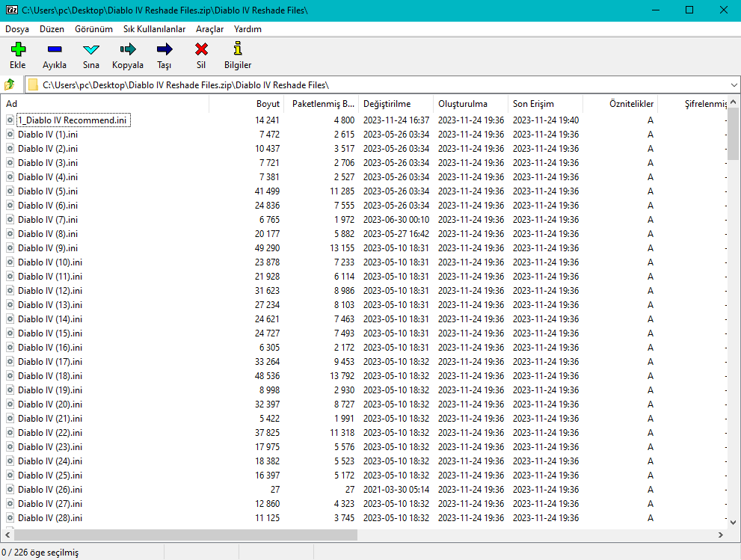Click modified date 2023-06-30 00:10
The height and width of the screenshot is (560, 741).
pos(396,219)
